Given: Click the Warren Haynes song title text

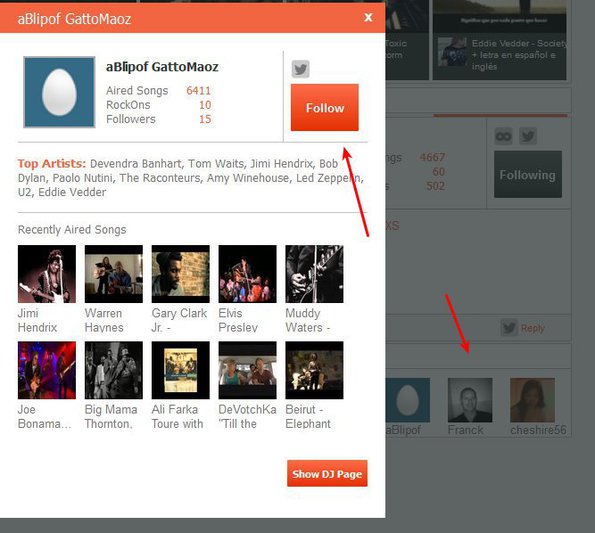Looking at the screenshot, I should click(x=104, y=320).
